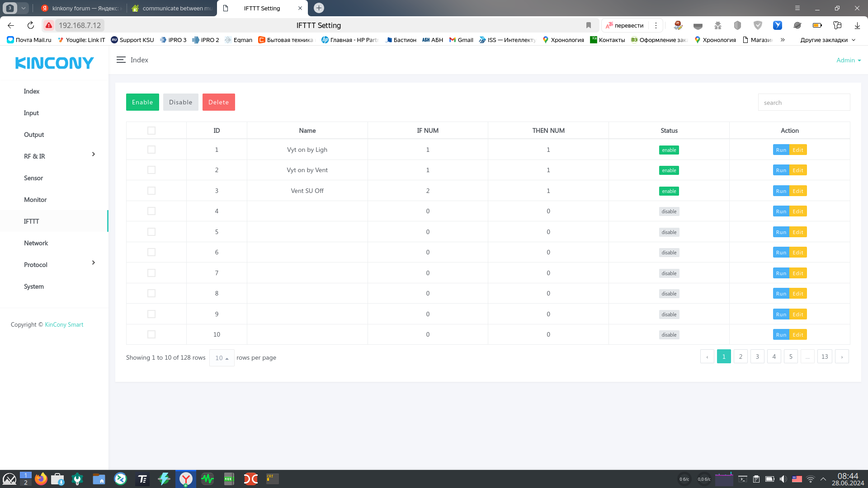The width and height of the screenshot is (868, 488).
Task: Click the volume icon in system tray
Action: [x=783, y=479]
